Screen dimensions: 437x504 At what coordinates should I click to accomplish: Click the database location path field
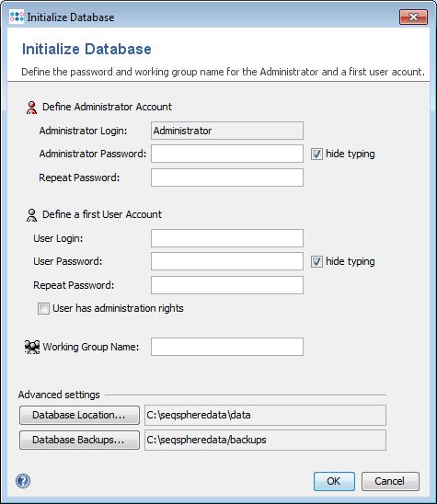(x=265, y=415)
